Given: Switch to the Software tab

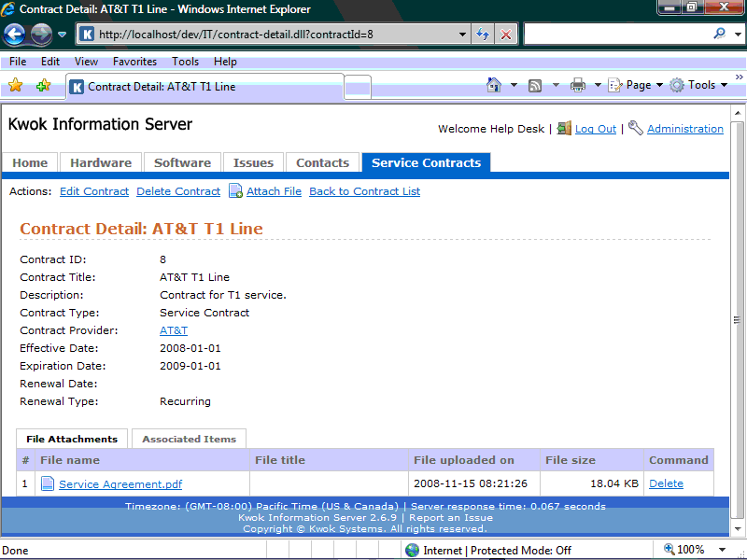Looking at the screenshot, I should tap(182, 162).
